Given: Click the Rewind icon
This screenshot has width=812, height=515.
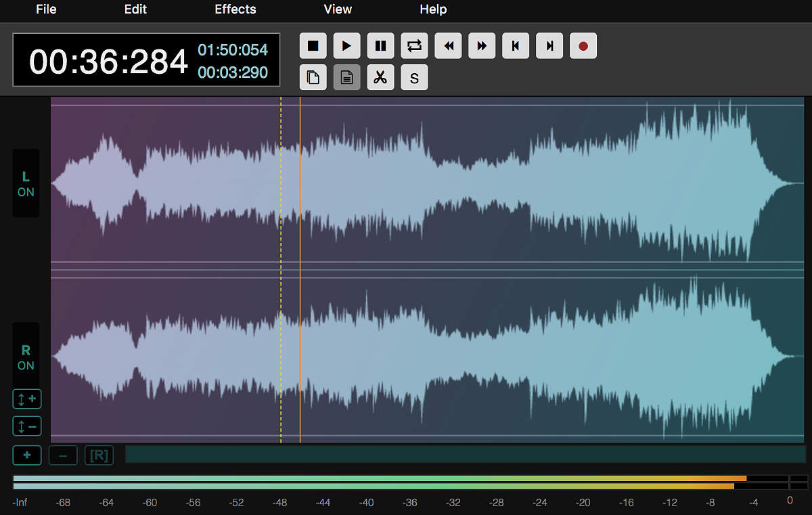Looking at the screenshot, I should pos(448,45).
